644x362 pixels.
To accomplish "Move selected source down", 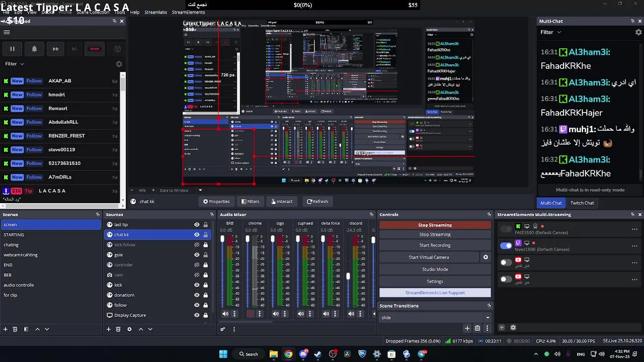I will 150,329.
